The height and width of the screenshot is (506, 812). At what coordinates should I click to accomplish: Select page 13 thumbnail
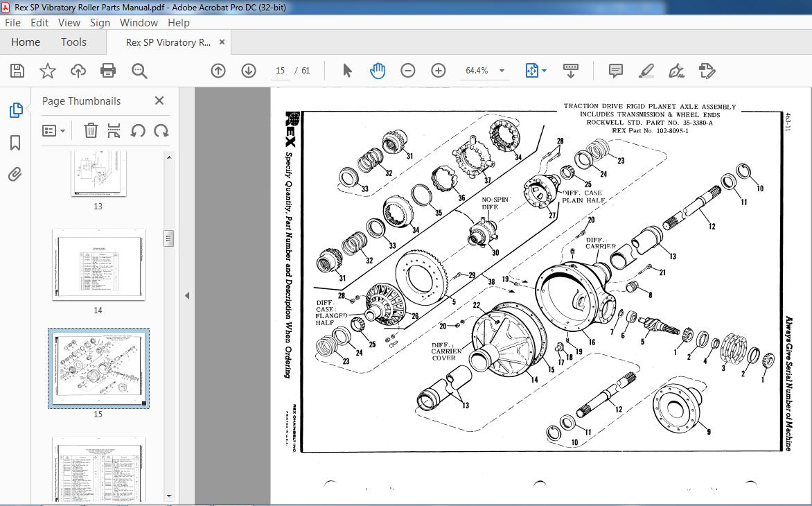pyautogui.click(x=98, y=173)
